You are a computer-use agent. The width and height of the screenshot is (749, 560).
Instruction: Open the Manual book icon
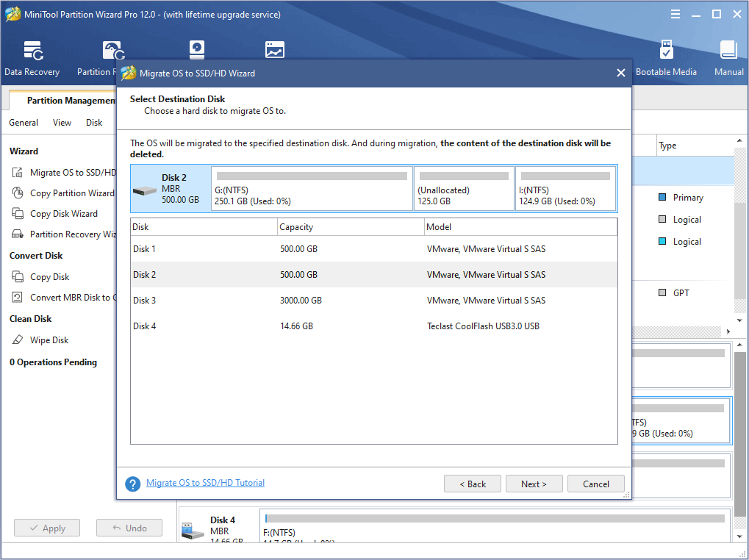728,50
